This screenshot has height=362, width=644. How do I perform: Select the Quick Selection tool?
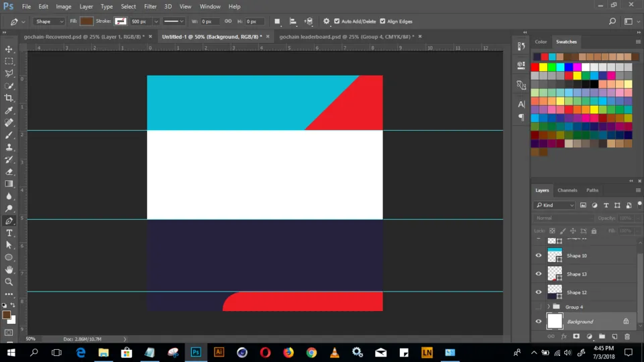pyautogui.click(x=9, y=86)
